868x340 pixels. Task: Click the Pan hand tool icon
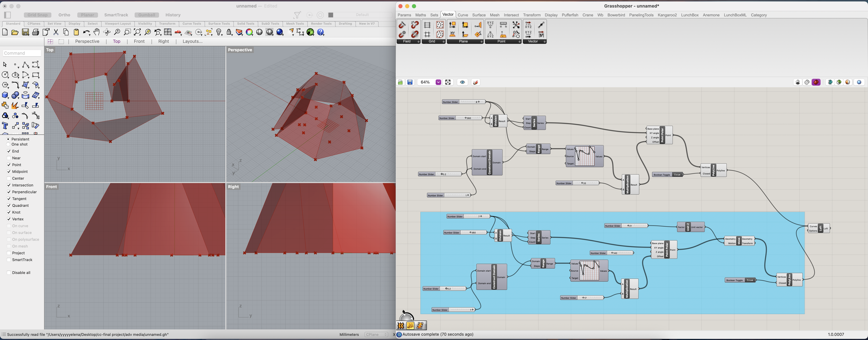pyautogui.click(x=97, y=32)
